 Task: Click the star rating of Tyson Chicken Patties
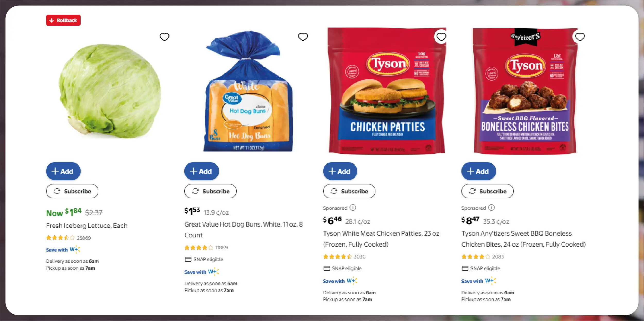(337, 256)
